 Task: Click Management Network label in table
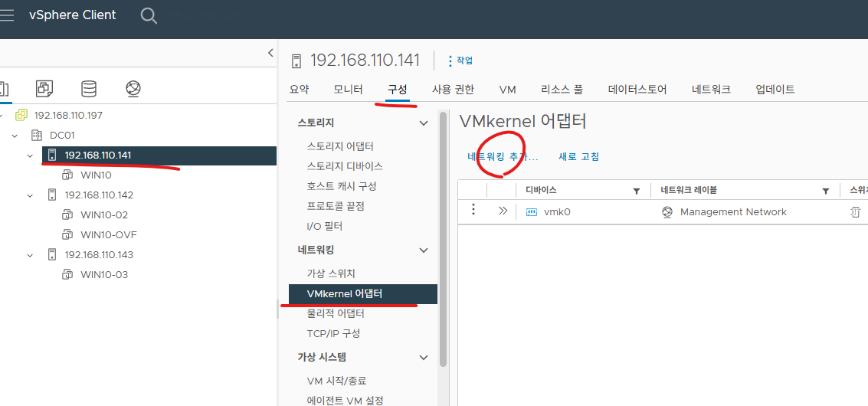click(733, 212)
